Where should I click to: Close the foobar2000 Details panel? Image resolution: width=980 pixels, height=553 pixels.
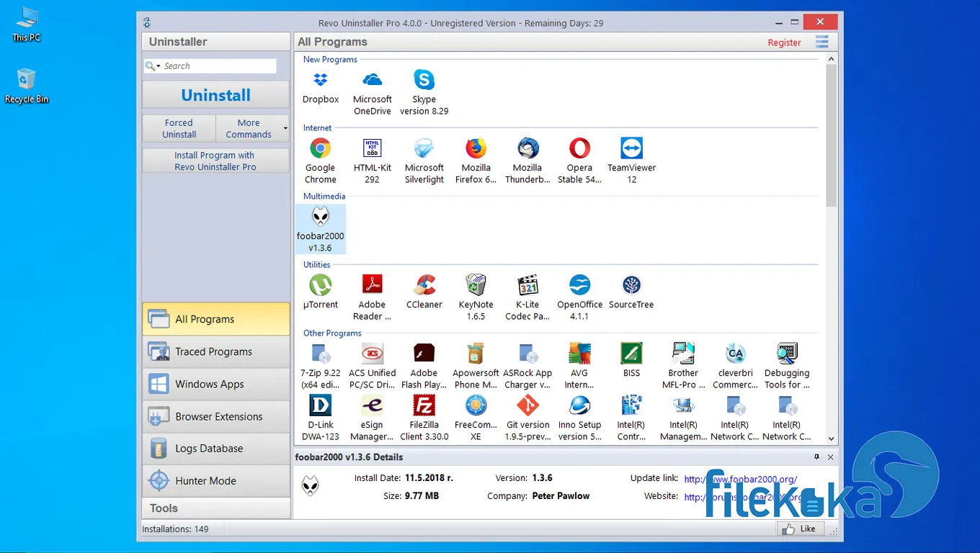830,457
